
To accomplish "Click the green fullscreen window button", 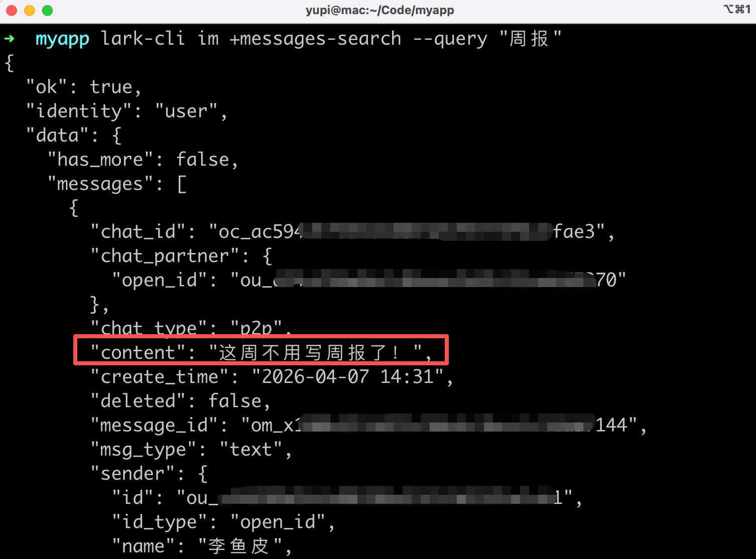I will (48, 11).
